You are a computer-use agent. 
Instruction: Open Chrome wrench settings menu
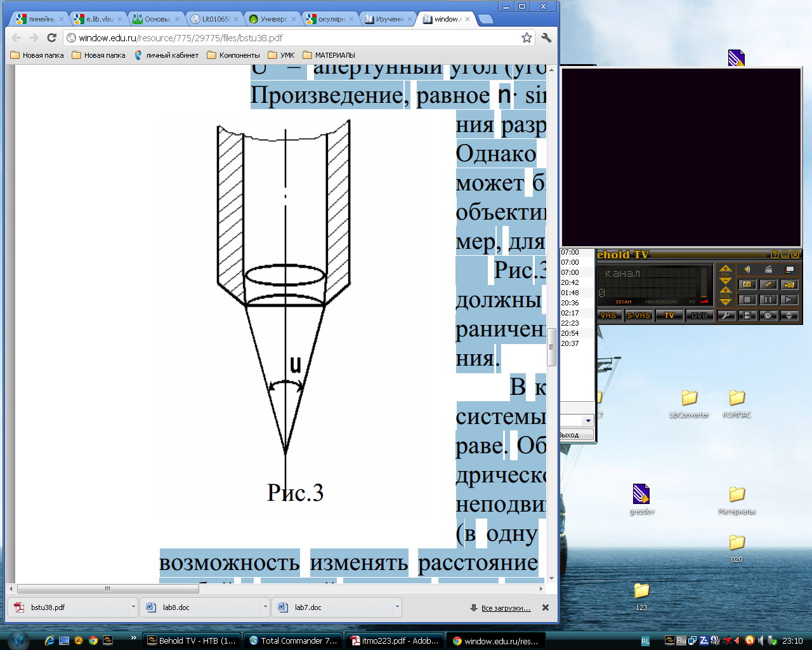pos(546,37)
